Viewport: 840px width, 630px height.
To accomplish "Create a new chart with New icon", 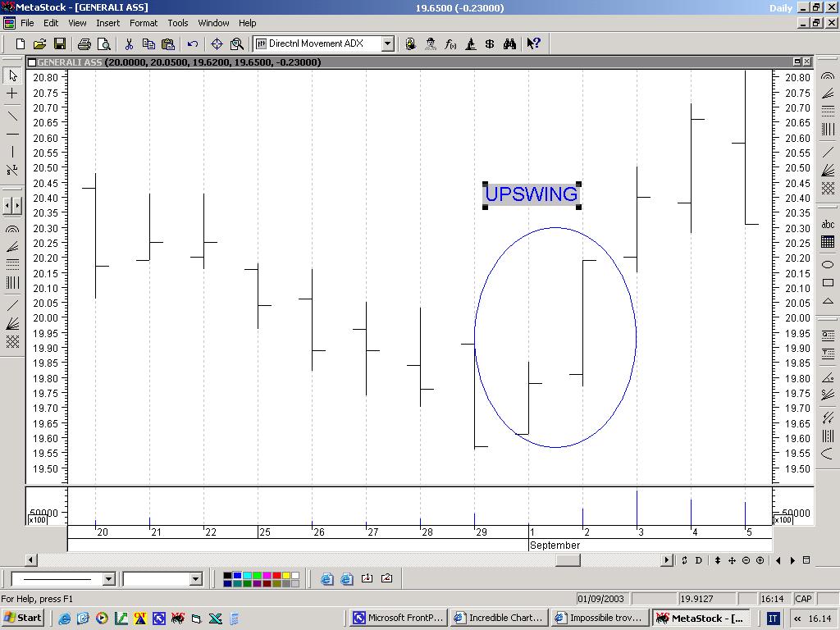I will point(21,44).
